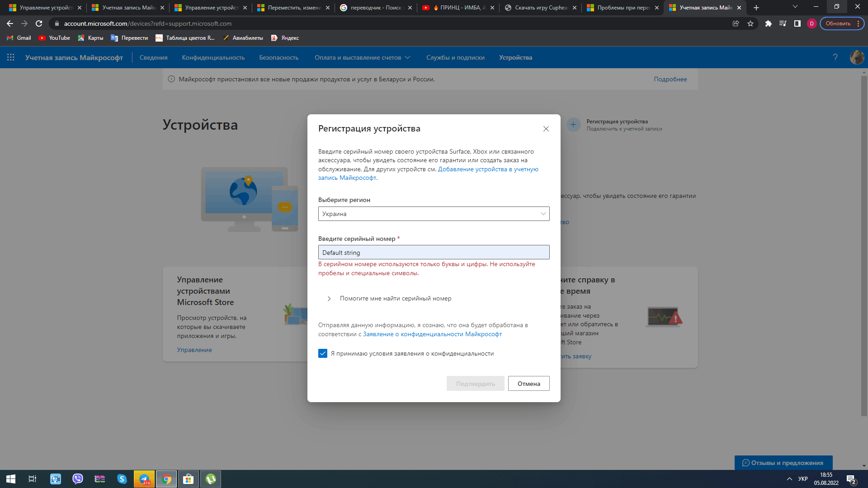Bookmark this page with star icon

coord(750,23)
